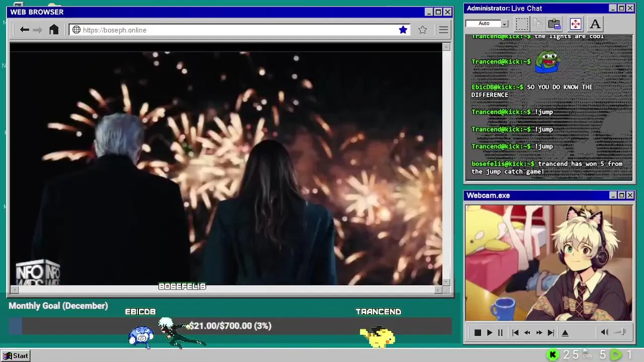Viewport: 644px width, 362px height.
Task: Click the Monthly Goal donation progress bar
Action: coord(230,326)
